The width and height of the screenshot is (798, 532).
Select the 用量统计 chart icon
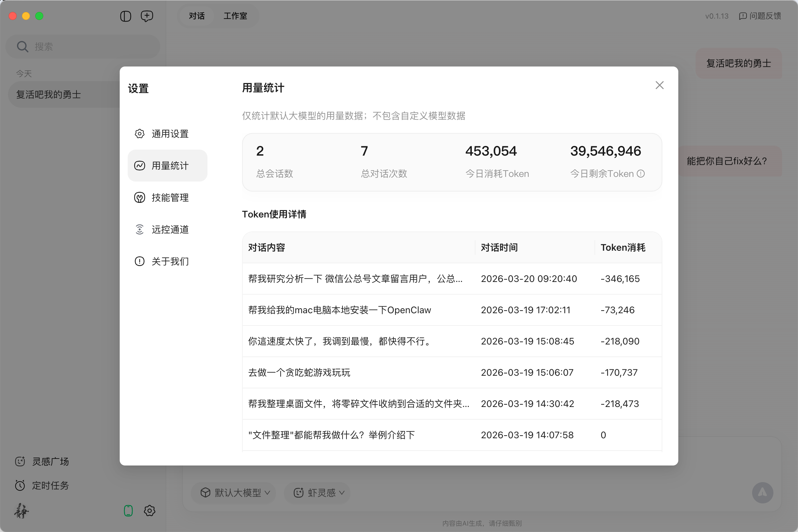click(x=139, y=165)
